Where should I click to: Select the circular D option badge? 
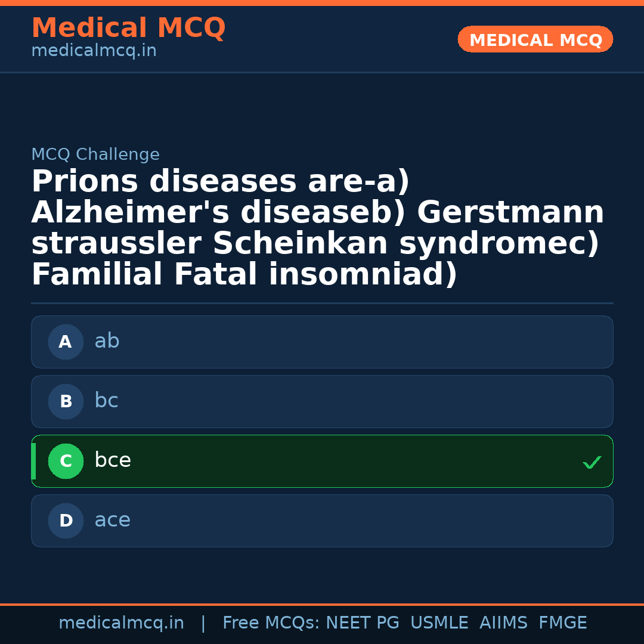coord(66,521)
